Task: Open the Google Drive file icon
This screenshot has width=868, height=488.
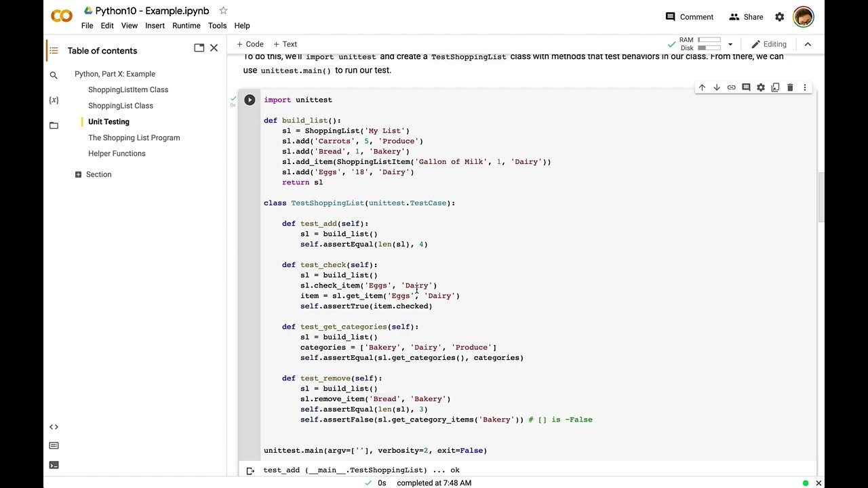Action: pos(87,11)
